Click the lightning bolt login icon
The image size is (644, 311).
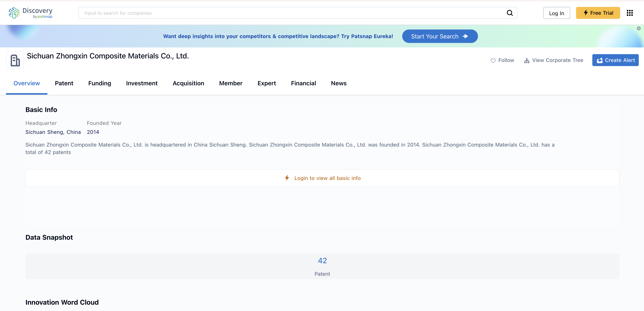[287, 178]
